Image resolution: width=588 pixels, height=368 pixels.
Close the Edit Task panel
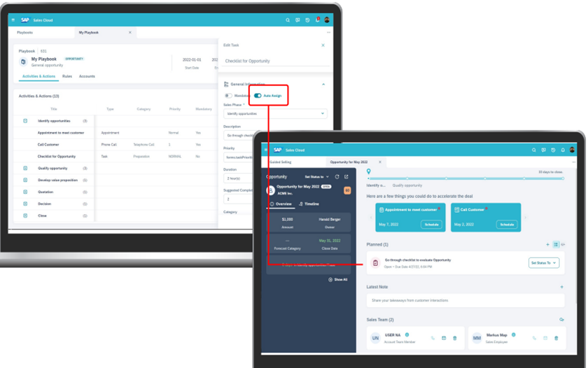tap(323, 45)
